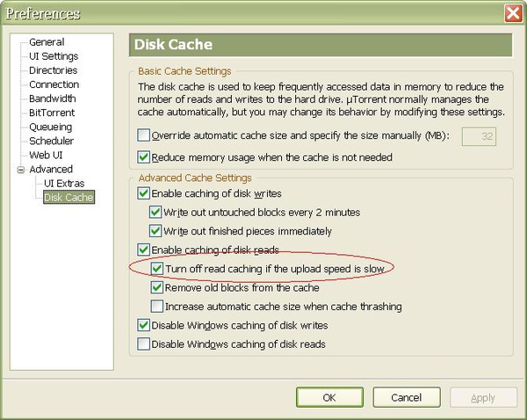Enable increase automatic cache size when thrashing
The image size is (527, 420).
point(157,307)
